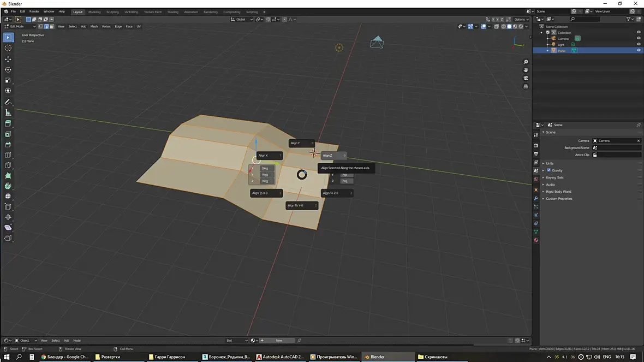Viewport: 644px width, 362px height.
Task: Hide the Camera object in outliner
Action: (639, 38)
